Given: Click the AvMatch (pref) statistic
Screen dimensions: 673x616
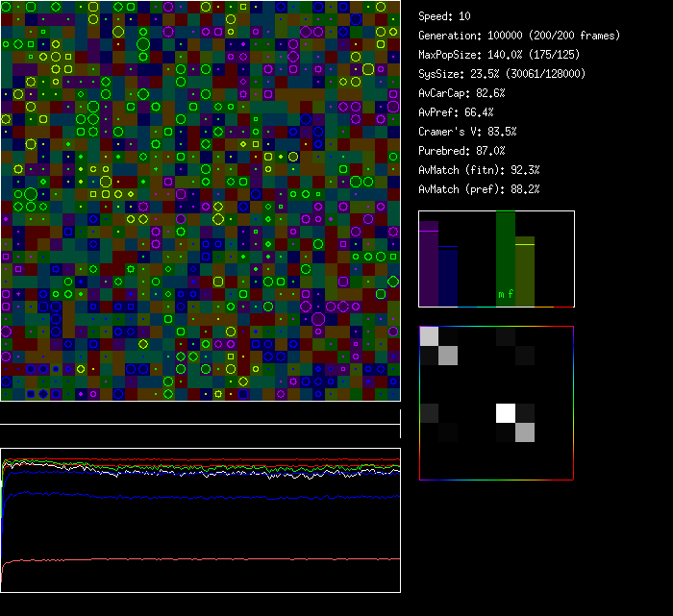Looking at the screenshot, I should (479, 189).
